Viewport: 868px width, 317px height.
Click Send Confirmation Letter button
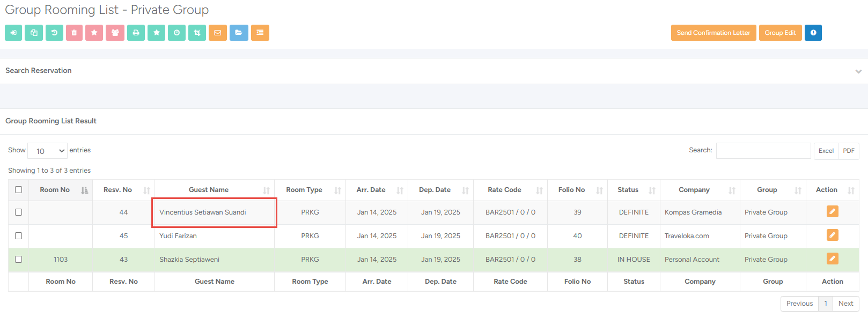tap(713, 33)
